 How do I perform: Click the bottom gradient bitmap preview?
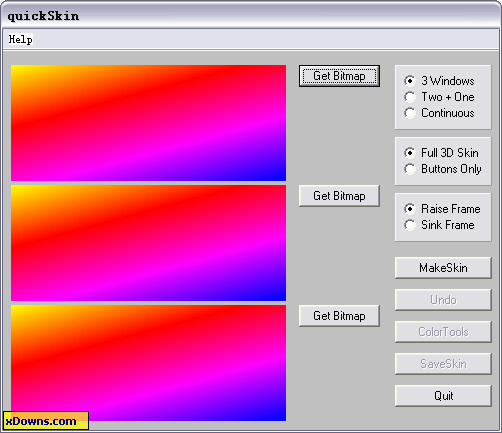[148, 363]
